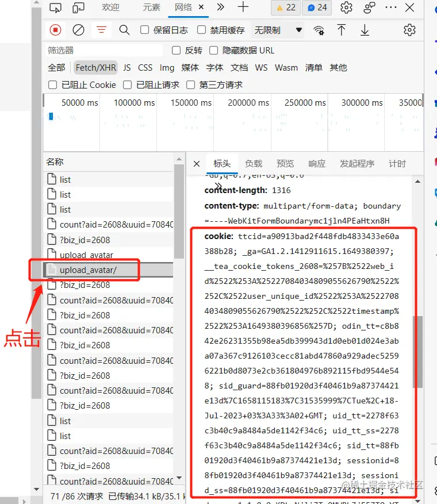The image size is (437, 504).
Task: Open the throttling dropdown
Action: click(x=278, y=30)
